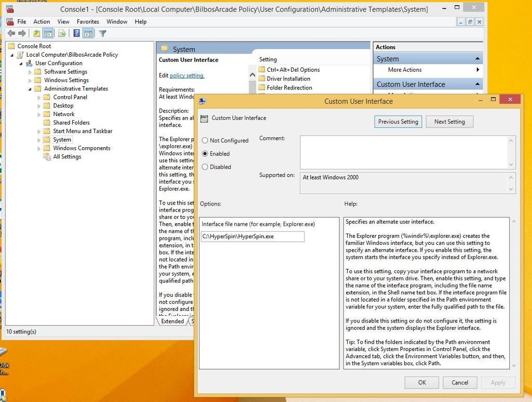This screenshot has width=532, height=402.
Task: Click the Back arrow in the toolbar
Action: (11, 33)
